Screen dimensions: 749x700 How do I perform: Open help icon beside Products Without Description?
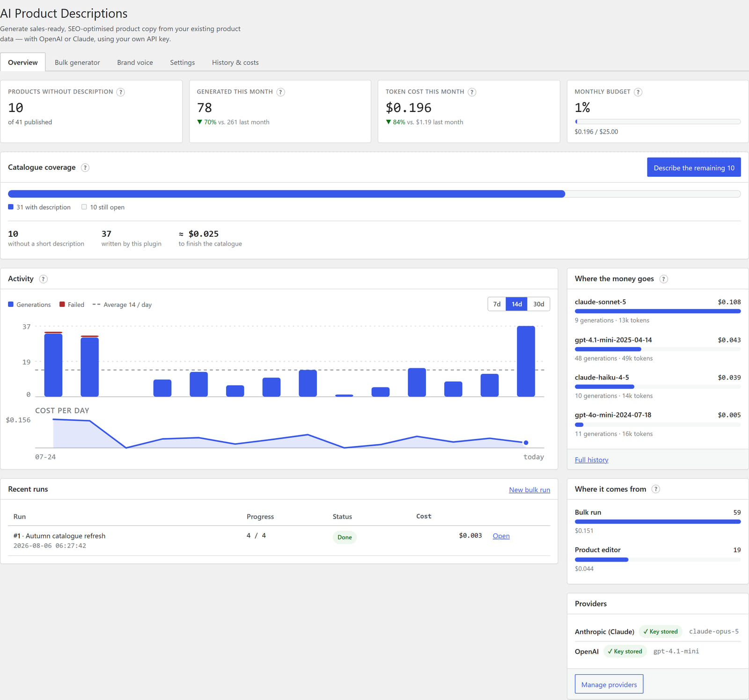pos(121,92)
